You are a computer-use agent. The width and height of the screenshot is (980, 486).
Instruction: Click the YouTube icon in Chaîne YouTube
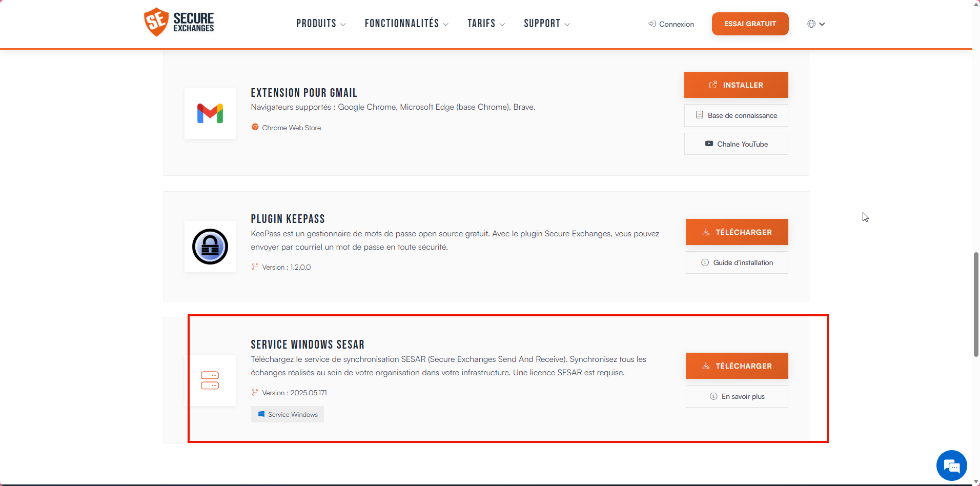[x=709, y=144]
